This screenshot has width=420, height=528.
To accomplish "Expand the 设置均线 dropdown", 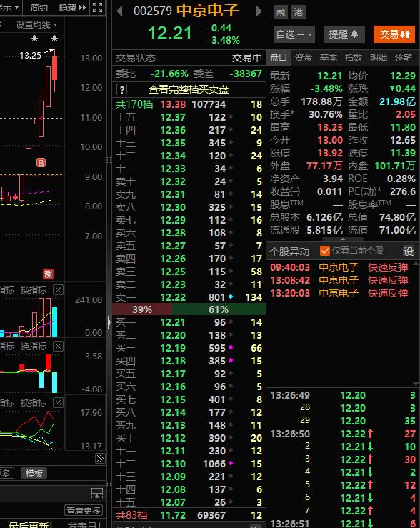I will pos(36,25).
